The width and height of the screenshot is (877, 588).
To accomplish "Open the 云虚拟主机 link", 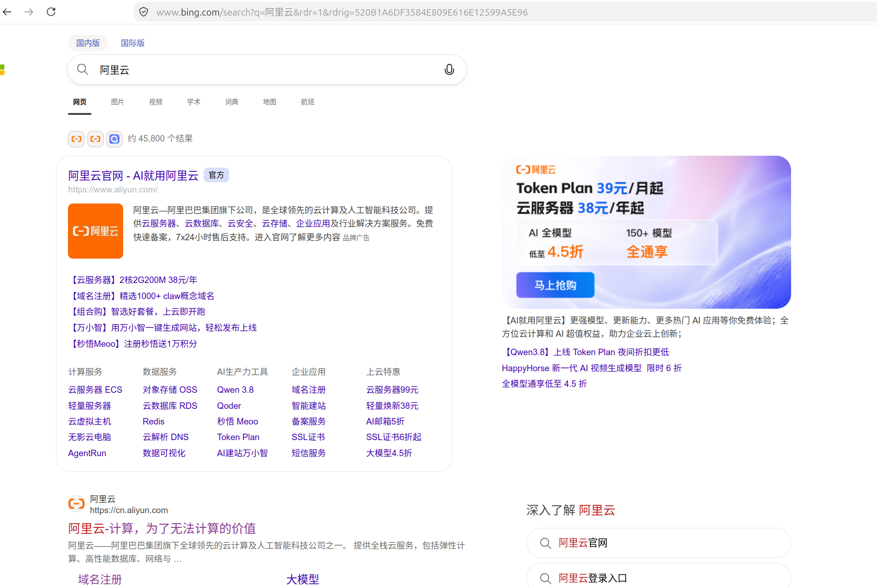I will point(90,422).
